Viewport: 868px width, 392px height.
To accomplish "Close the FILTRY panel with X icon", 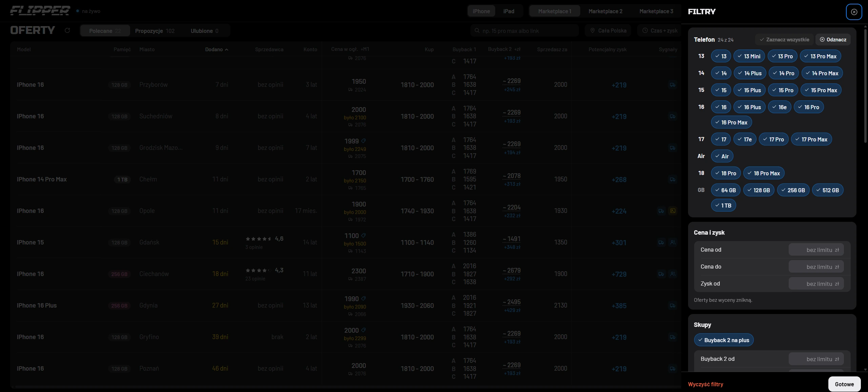I will pyautogui.click(x=854, y=12).
